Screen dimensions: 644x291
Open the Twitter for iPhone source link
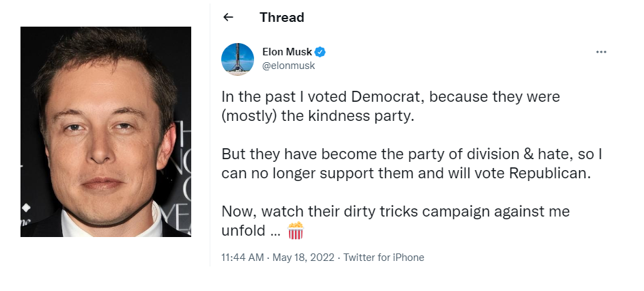click(x=384, y=258)
